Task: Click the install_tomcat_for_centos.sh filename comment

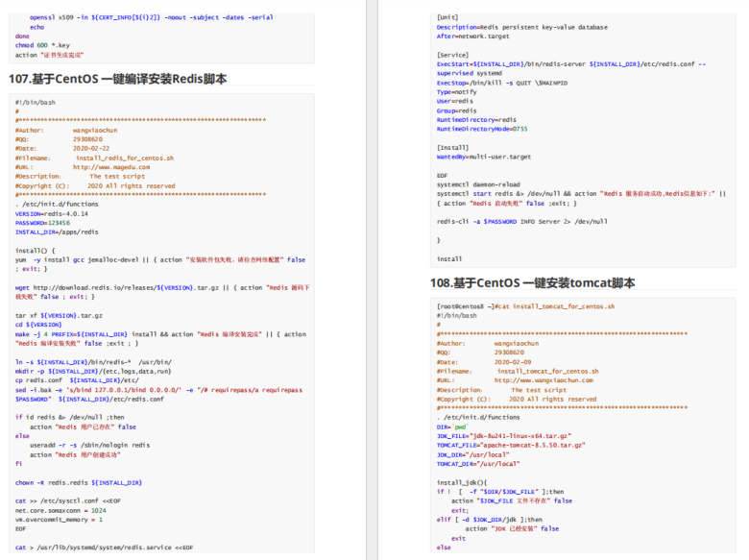Action: (548, 372)
